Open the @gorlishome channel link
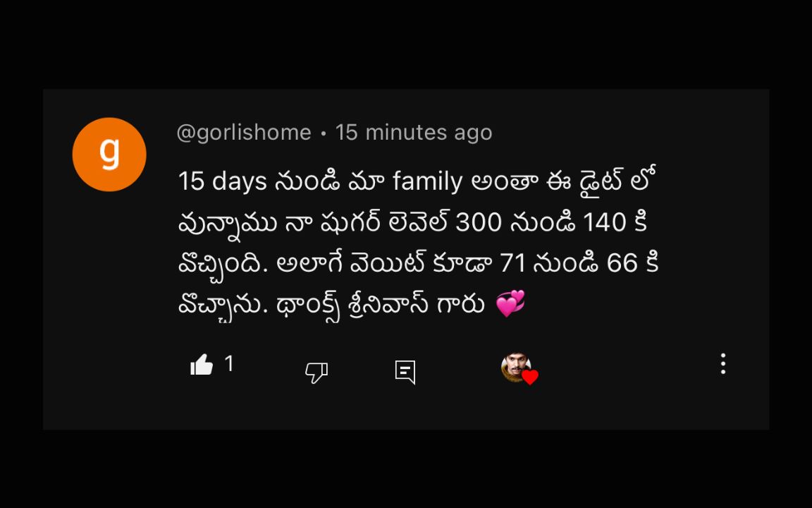Screen dimensions: 812x508 point(244,133)
